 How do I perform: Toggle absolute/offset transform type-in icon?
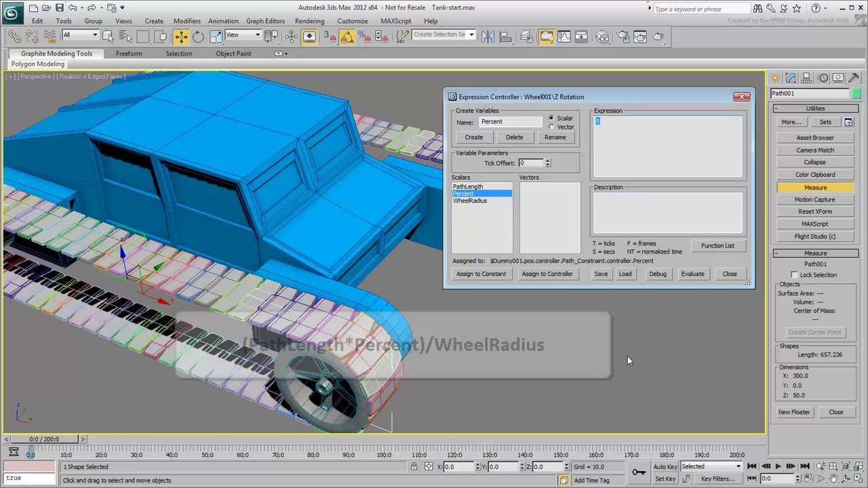click(429, 466)
